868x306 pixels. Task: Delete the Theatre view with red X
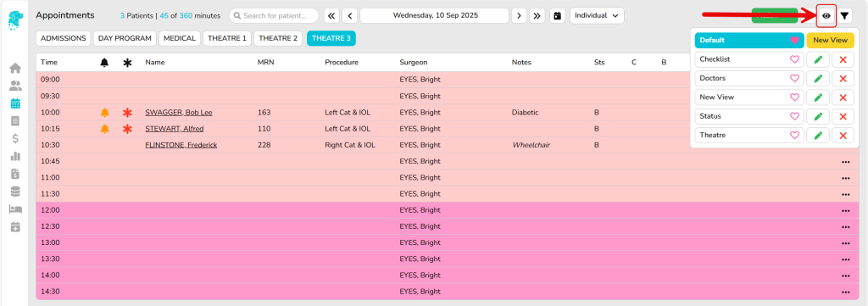tap(843, 135)
